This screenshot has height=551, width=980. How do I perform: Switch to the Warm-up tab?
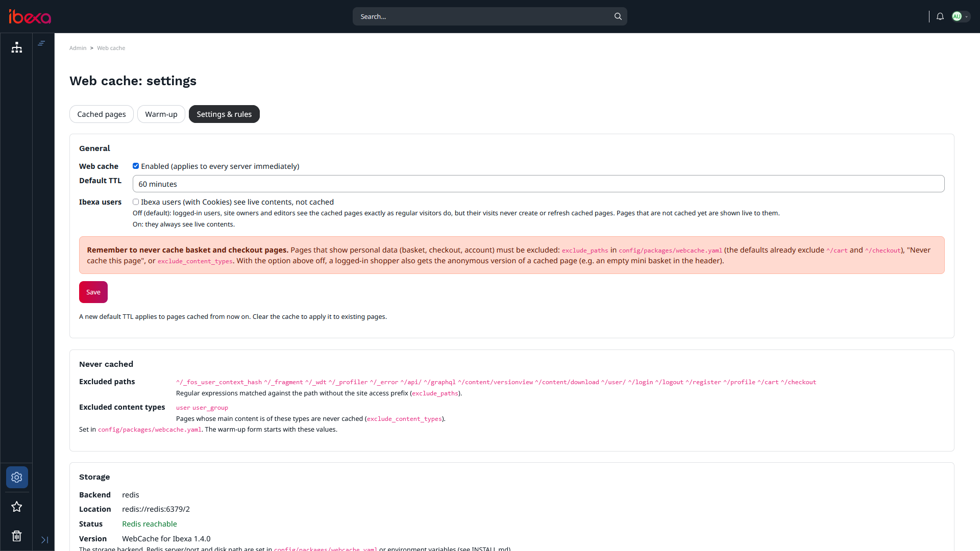(161, 114)
